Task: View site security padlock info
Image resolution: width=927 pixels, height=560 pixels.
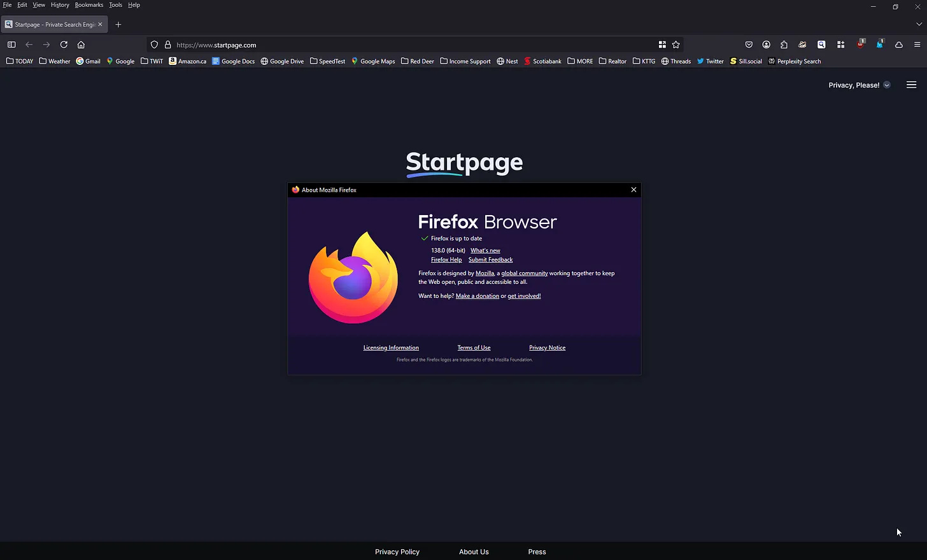Action: pyautogui.click(x=168, y=45)
